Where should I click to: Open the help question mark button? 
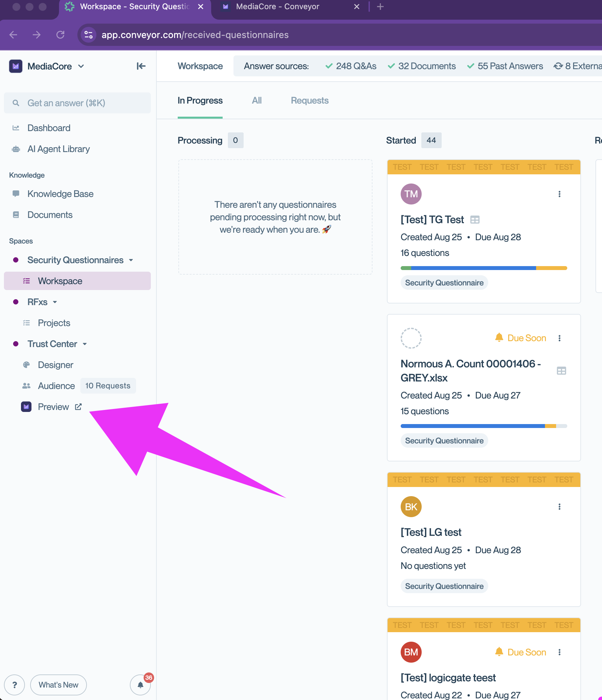(x=14, y=685)
